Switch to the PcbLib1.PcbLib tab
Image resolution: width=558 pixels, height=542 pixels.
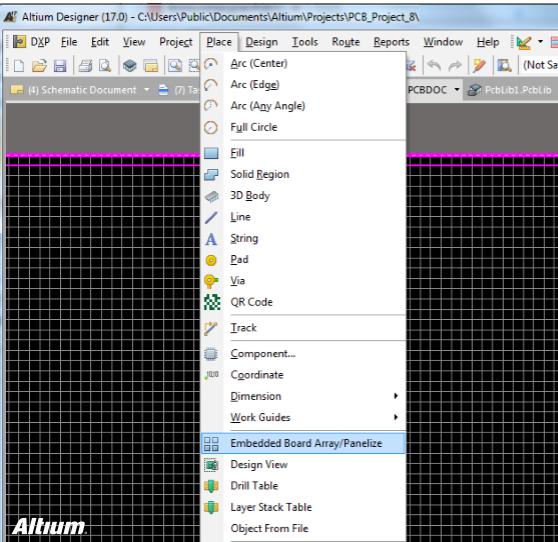(x=510, y=90)
